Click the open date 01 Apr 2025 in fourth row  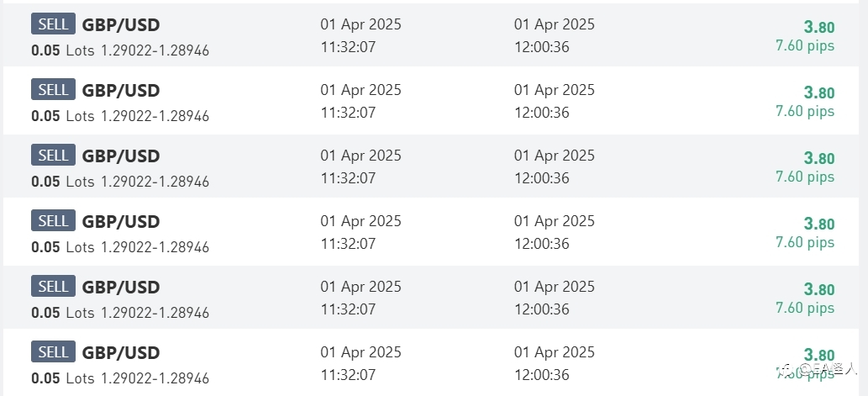coord(361,221)
